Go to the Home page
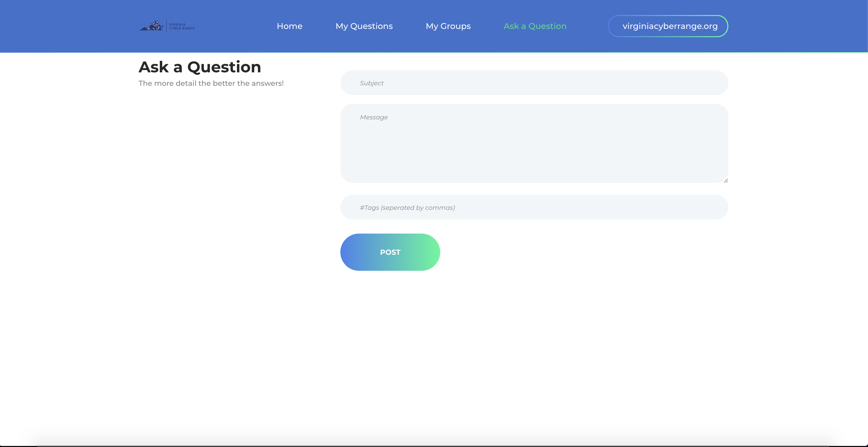This screenshot has height=447, width=868. (x=289, y=26)
